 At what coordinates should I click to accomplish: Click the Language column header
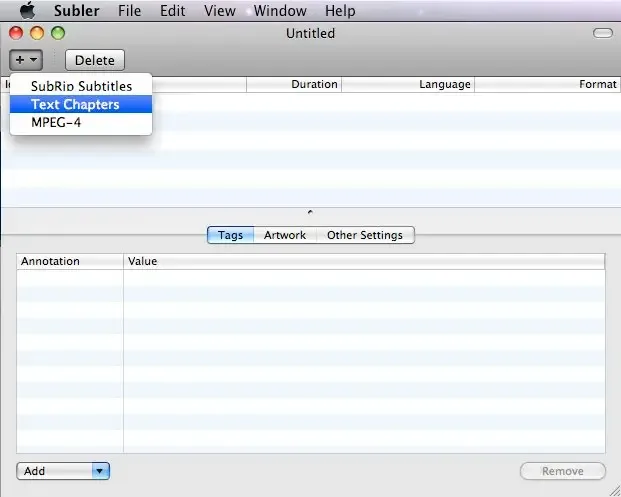coord(408,84)
